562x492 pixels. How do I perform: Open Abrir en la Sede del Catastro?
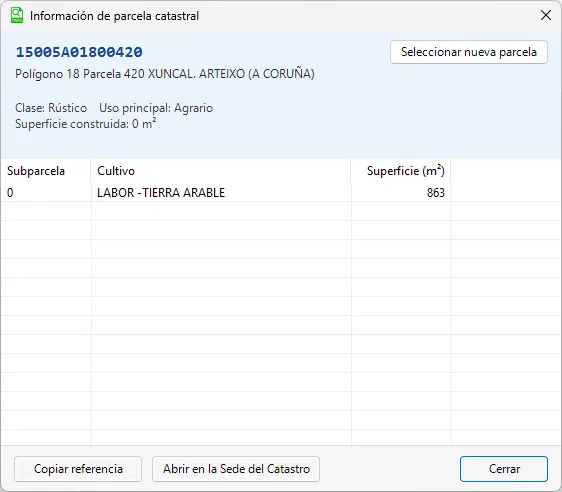[x=236, y=469]
